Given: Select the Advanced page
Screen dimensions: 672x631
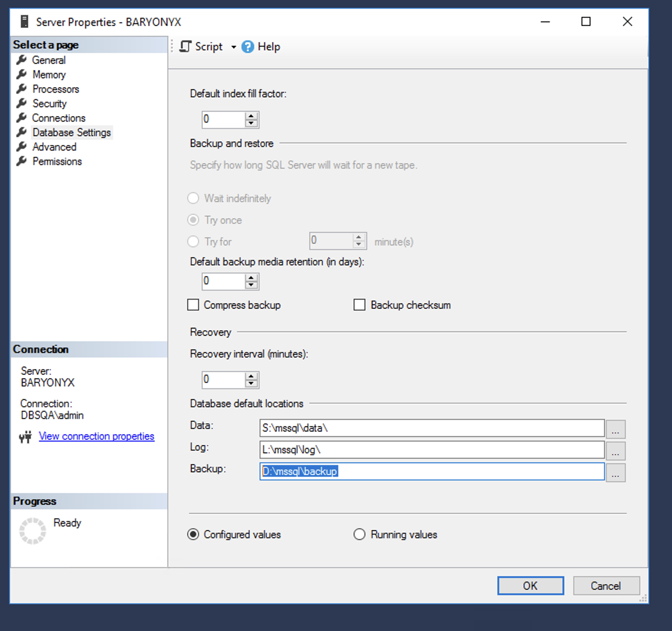Looking at the screenshot, I should click(x=54, y=146).
